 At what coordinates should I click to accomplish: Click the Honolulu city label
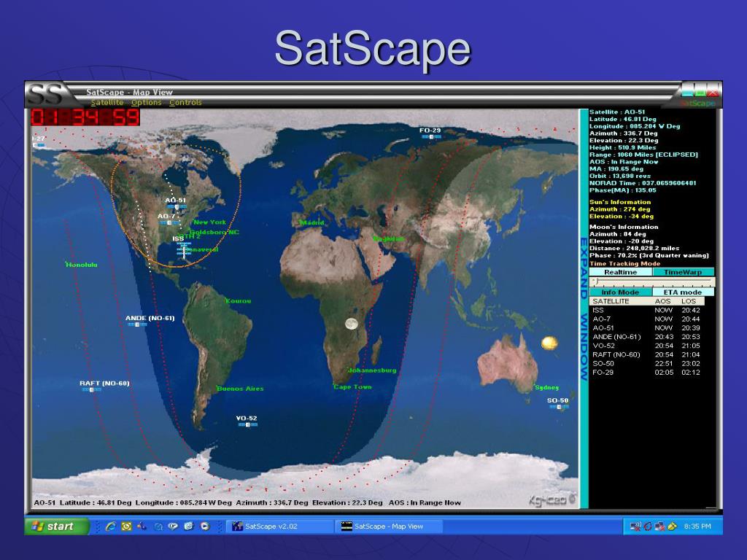point(82,265)
